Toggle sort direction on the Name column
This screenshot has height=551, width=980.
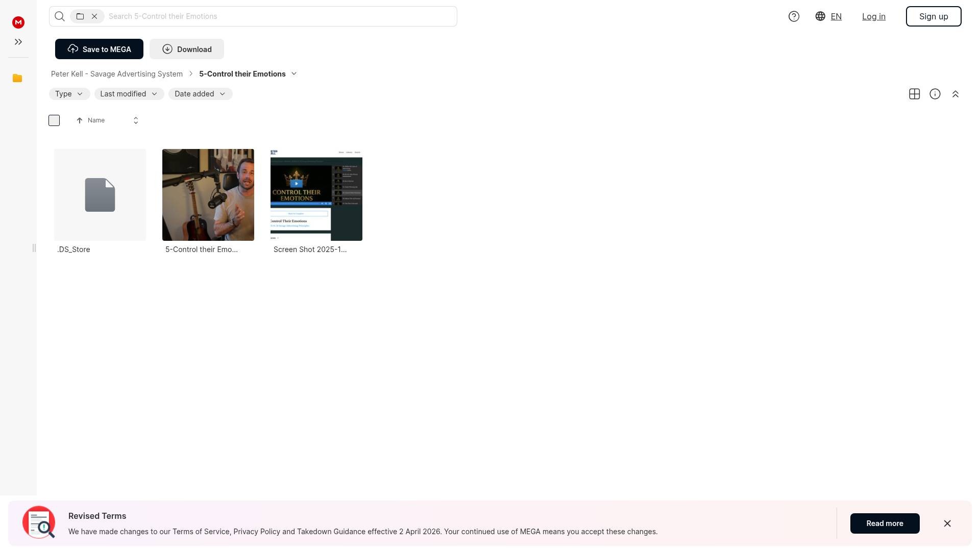135,120
